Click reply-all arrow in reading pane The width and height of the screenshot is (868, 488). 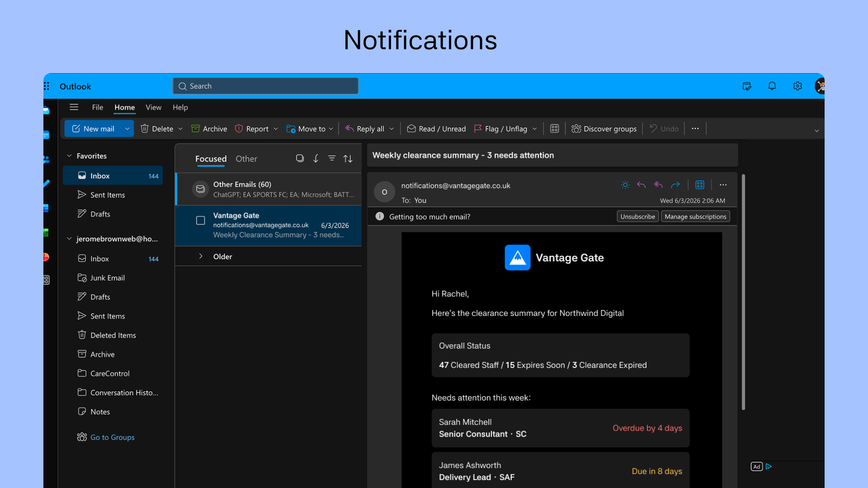tap(658, 185)
